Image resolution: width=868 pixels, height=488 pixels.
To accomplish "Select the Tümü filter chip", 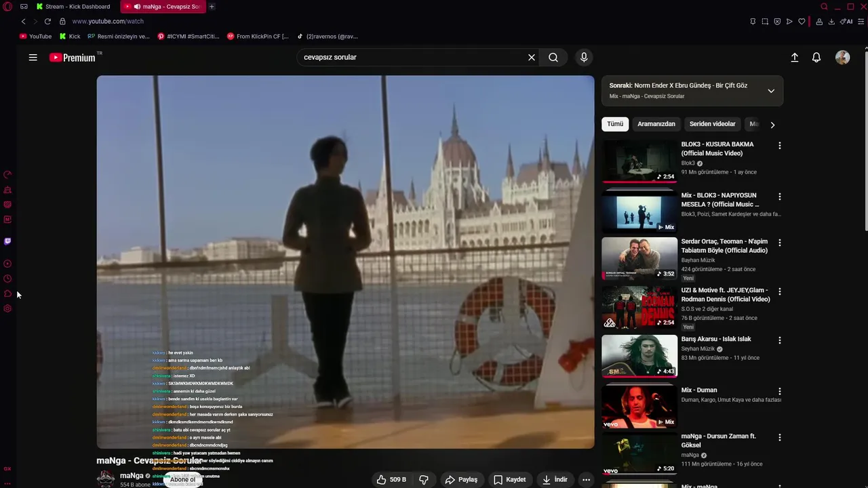I will 615,124.
